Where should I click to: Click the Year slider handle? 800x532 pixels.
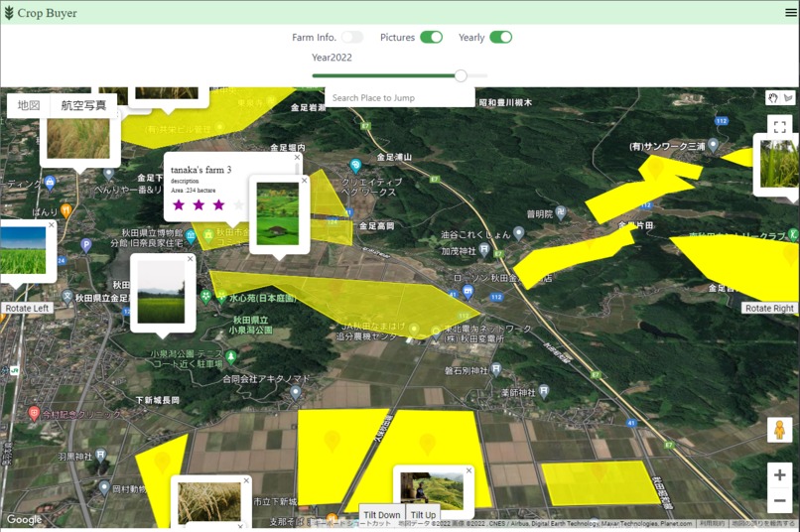[x=461, y=75]
